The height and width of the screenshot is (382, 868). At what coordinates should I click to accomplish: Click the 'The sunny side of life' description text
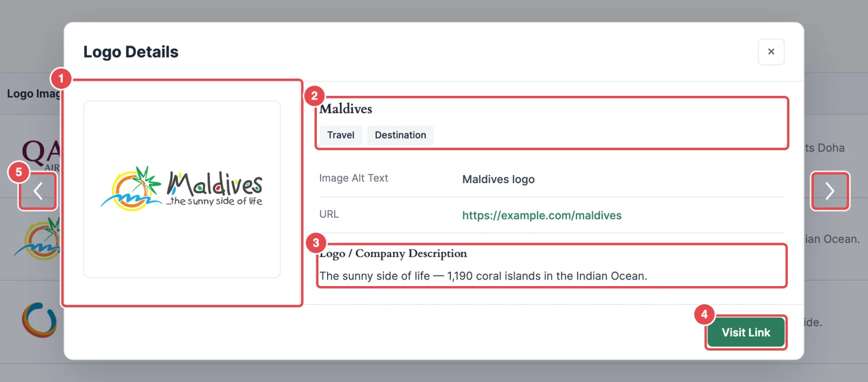[x=483, y=276]
